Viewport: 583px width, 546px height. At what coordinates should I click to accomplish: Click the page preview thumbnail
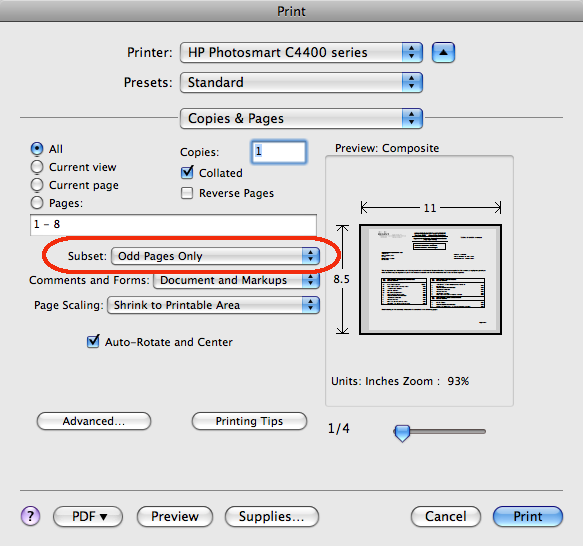pyautogui.click(x=430, y=279)
